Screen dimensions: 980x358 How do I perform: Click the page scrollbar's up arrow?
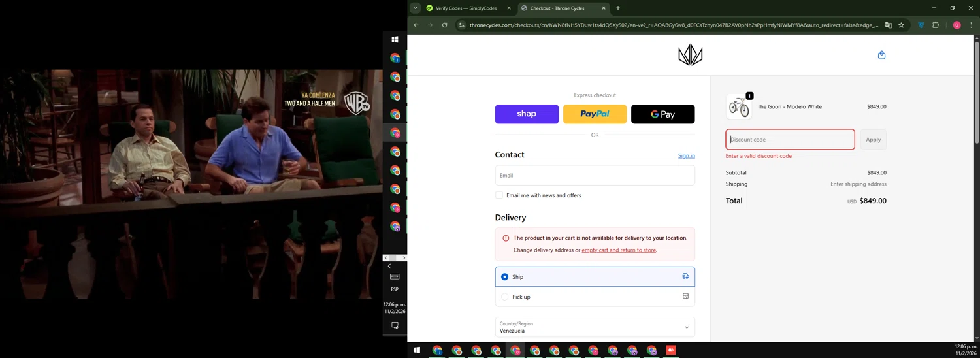[977, 39]
